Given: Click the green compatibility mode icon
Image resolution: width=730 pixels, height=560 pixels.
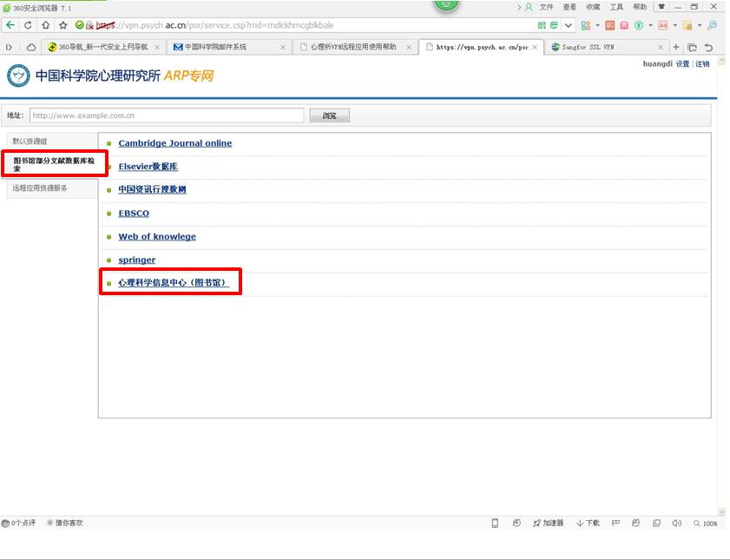Looking at the screenshot, I should point(554,25).
